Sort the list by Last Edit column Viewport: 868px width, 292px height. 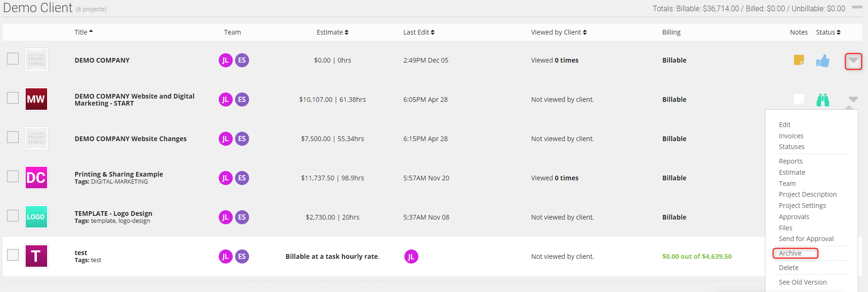coord(418,32)
